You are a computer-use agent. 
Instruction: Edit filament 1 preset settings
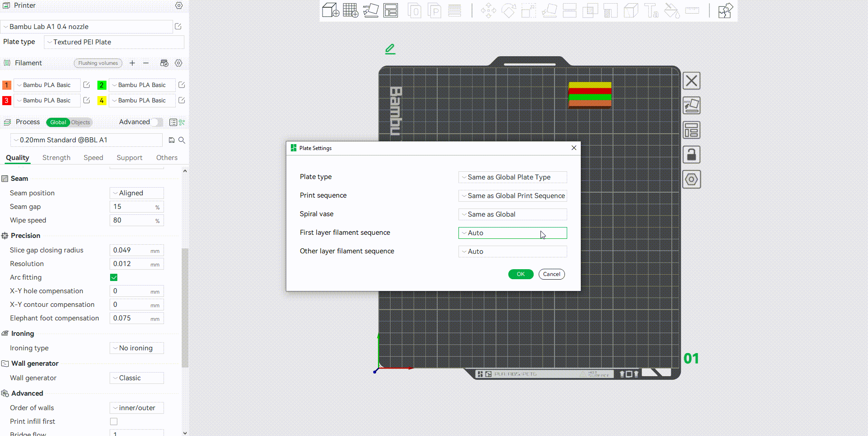click(x=87, y=85)
